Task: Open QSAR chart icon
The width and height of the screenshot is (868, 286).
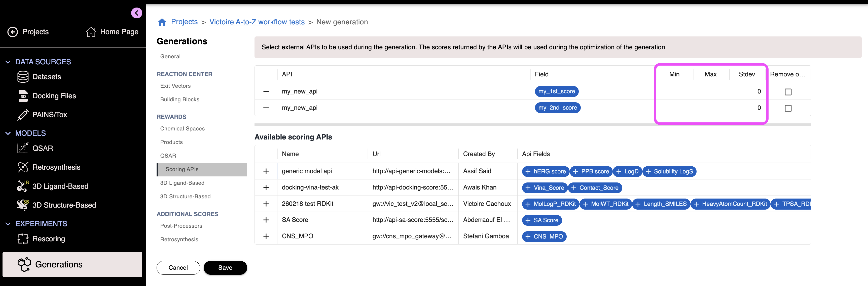Action: pos(23,148)
